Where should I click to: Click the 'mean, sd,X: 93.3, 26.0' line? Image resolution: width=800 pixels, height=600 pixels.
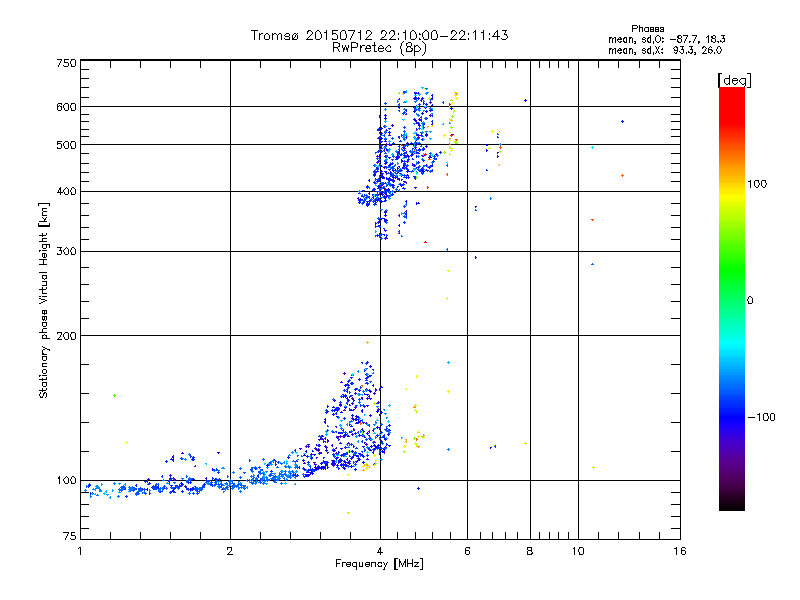tap(665, 50)
